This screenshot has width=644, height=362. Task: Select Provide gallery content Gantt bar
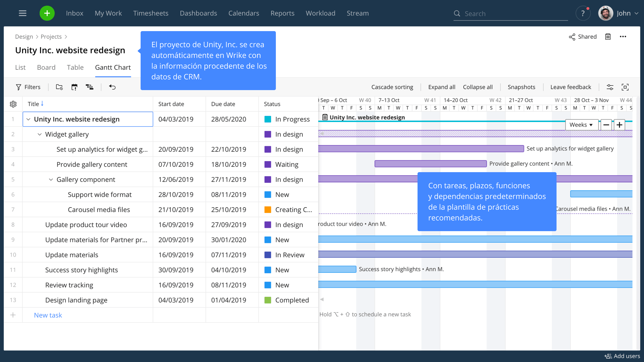click(430, 164)
